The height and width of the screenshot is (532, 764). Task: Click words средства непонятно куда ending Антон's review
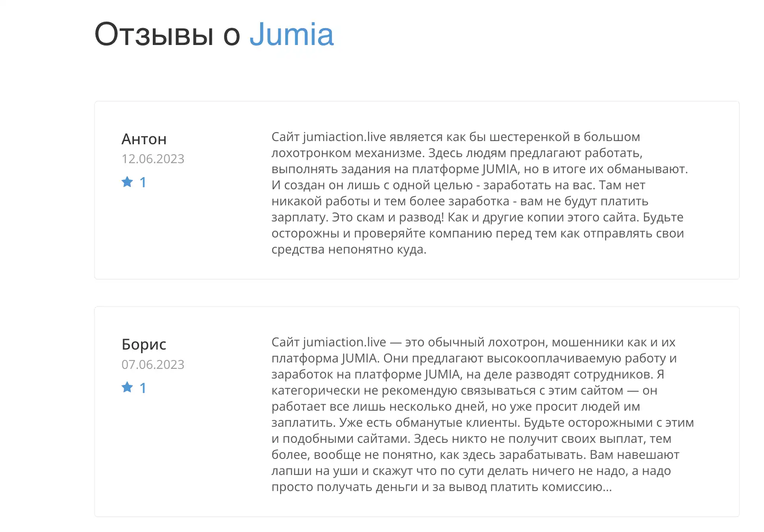point(349,250)
